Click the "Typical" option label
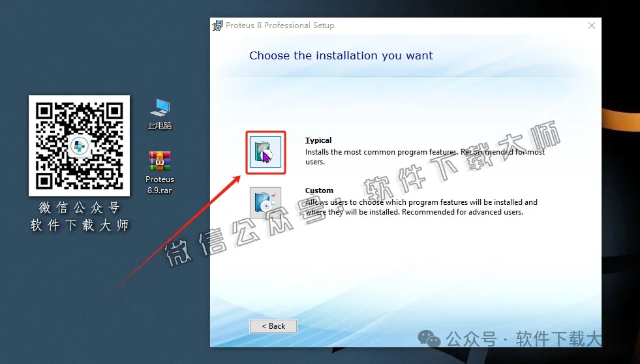Viewport: 640px width, 364px height. click(x=318, y=140)
